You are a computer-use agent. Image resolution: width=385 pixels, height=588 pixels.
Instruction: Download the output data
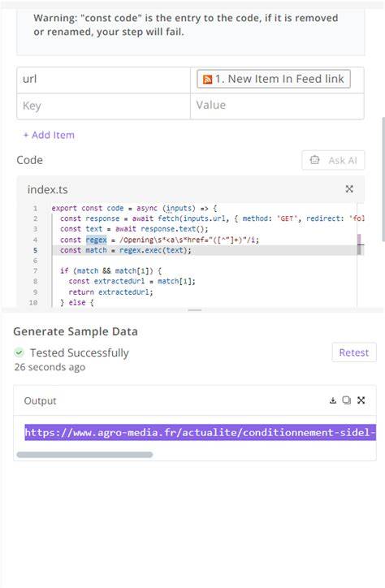(x=332, y=400)
